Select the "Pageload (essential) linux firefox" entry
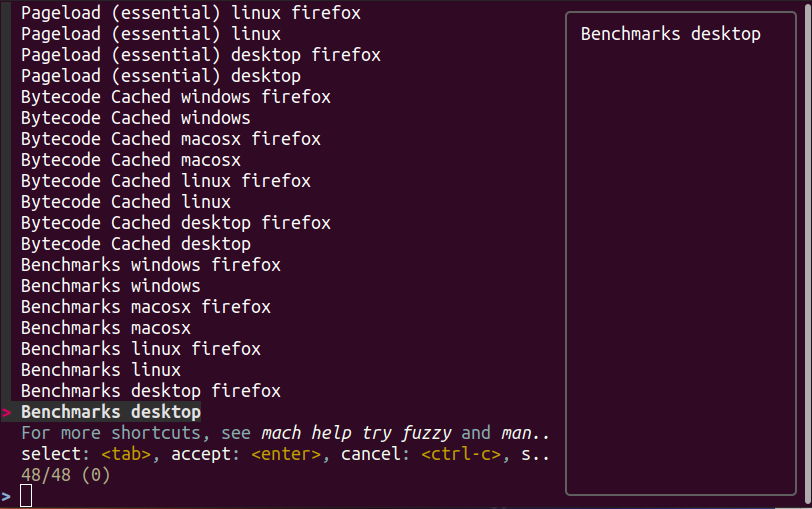Screen dimensions: 812x509 [190, 14]
